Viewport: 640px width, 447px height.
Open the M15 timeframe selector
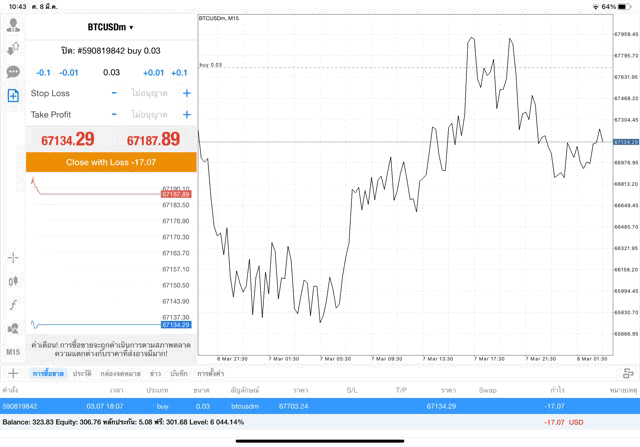13,352
